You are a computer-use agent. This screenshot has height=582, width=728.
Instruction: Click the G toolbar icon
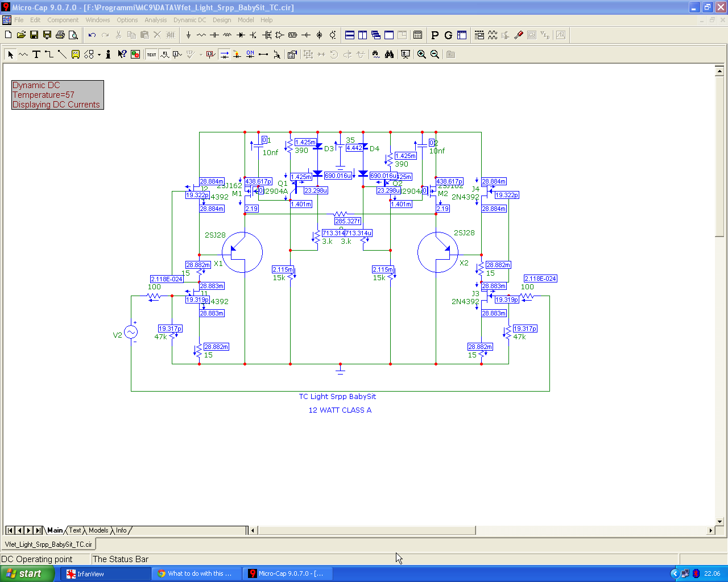click(x=448, y=35)
